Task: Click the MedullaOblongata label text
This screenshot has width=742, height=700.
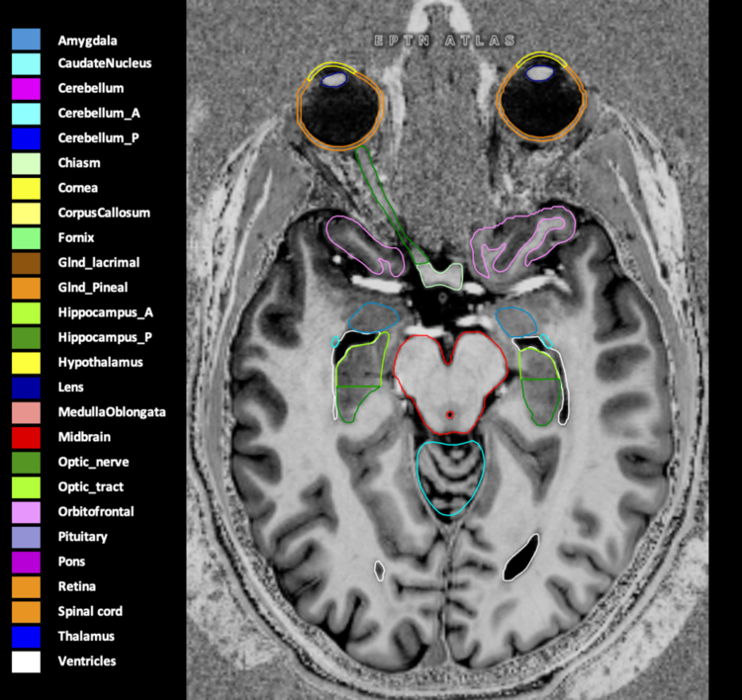Action: 112,412
